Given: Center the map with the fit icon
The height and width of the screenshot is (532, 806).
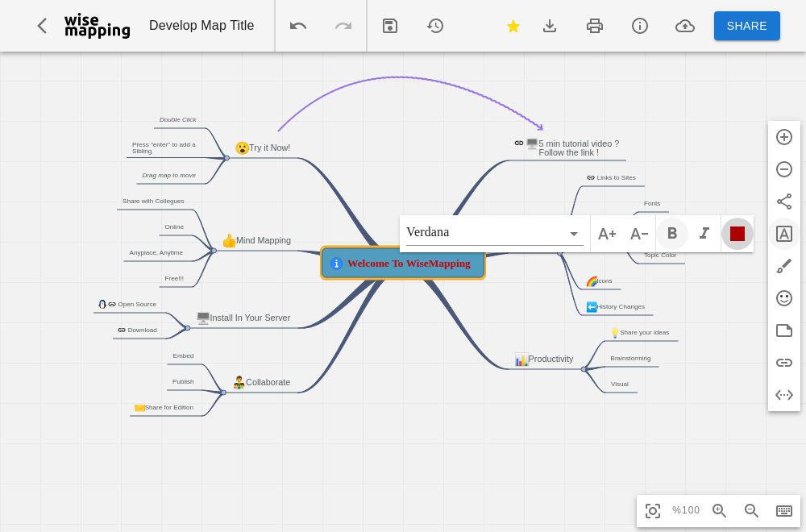Looking at the screenshot, I should [653, 511].
